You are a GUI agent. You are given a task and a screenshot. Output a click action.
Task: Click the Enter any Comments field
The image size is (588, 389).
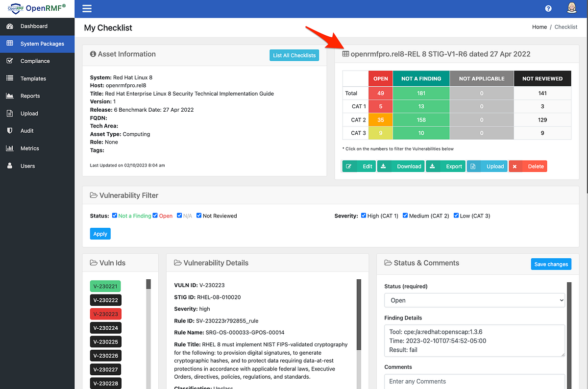coord(474,381)
